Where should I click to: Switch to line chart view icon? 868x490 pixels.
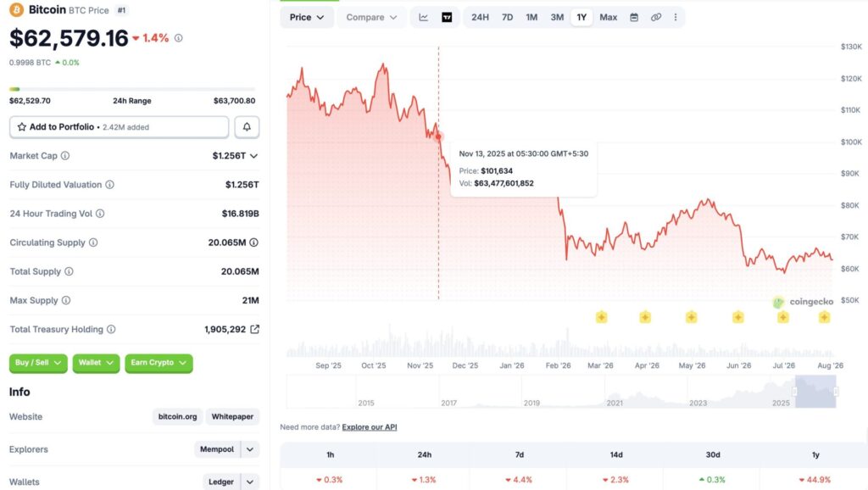pos(424,17)
